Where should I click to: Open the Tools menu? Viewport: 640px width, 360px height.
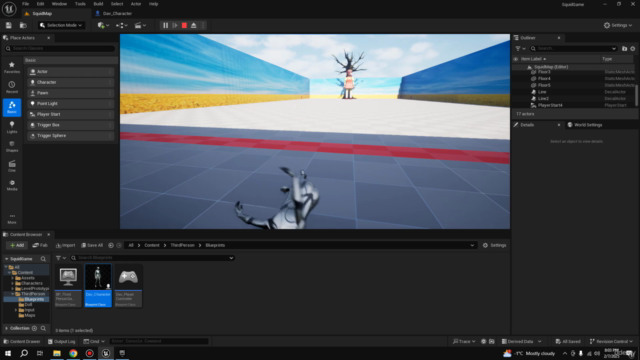click(80, 4)
